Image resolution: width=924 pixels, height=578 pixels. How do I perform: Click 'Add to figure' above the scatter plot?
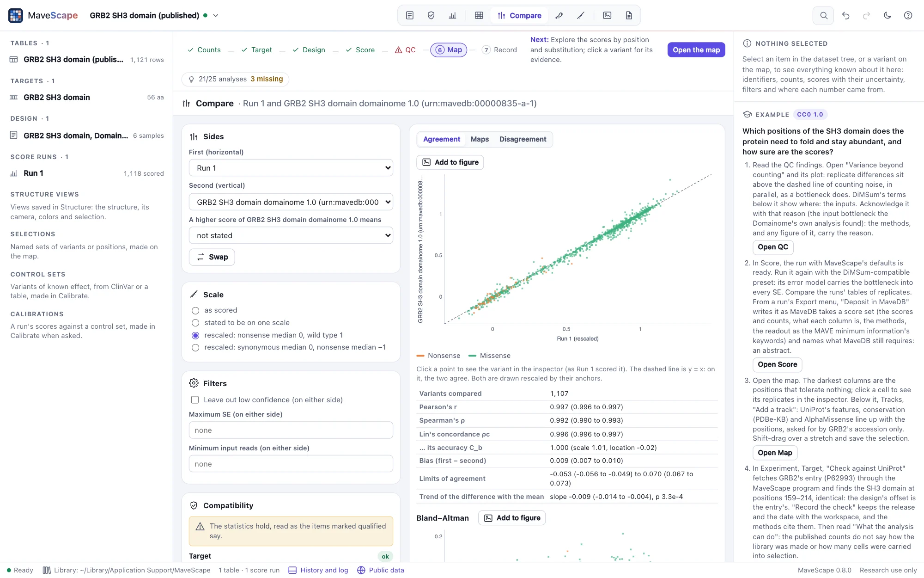[x=450, y=162]
